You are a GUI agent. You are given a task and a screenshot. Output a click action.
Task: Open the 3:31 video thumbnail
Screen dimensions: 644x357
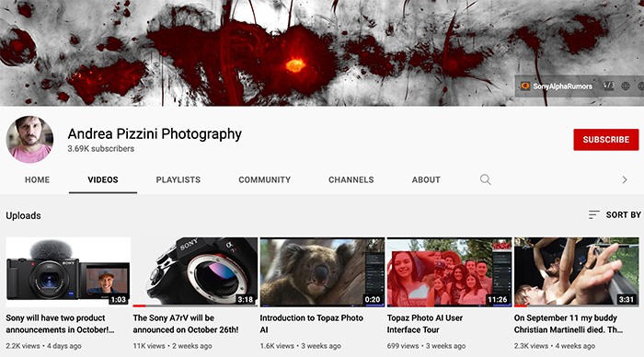pos(577,272)
